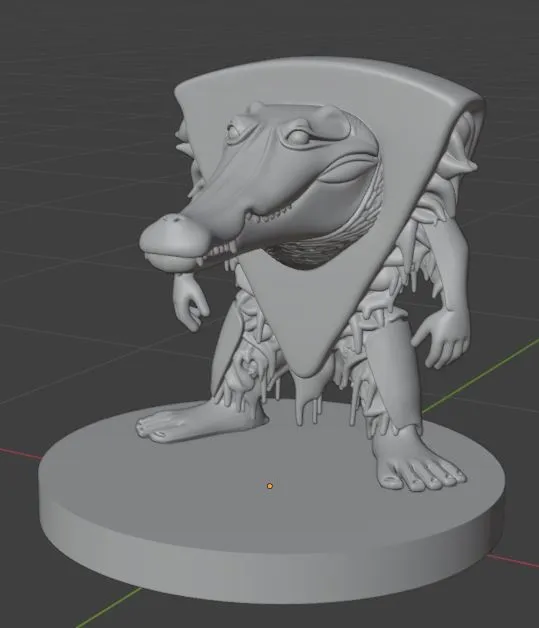Click the figure's large open hand
The width and height of the screenshot is (539, 628).
click(442, 340)
